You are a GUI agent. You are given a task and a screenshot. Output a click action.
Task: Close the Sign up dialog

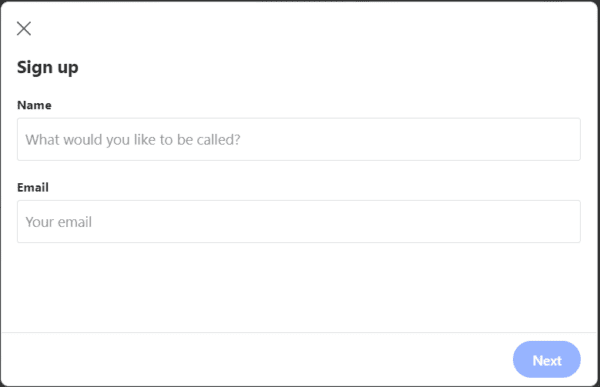click(x=24, y=28)
